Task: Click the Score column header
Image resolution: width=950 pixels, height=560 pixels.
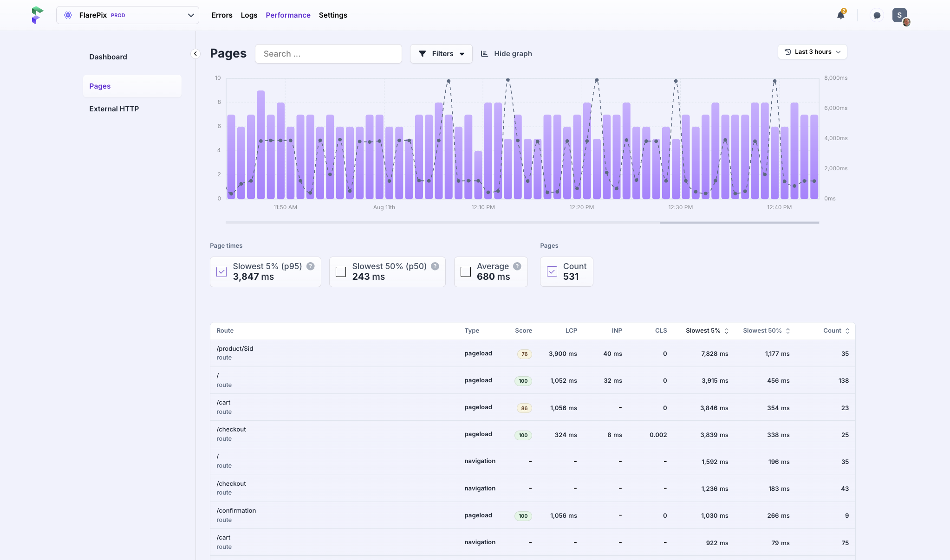Action: (x=523, y=331)
